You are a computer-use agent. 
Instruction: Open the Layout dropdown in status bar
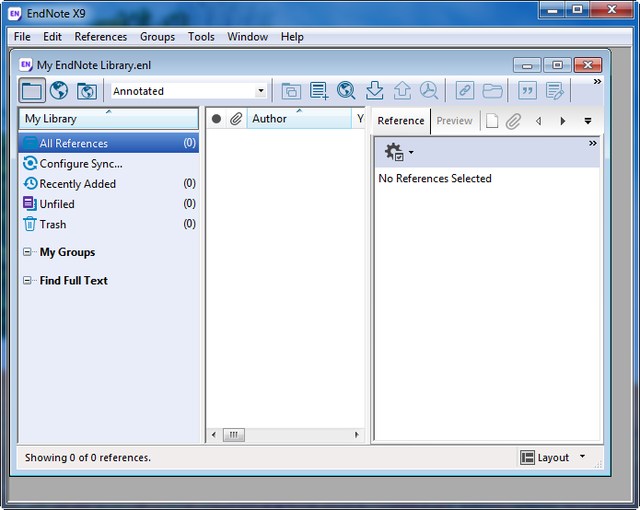click(x=553, y=457)
